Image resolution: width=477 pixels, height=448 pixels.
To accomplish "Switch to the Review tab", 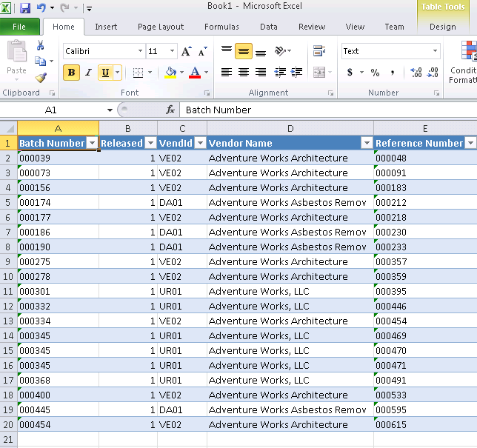I will tap(312, 27).
